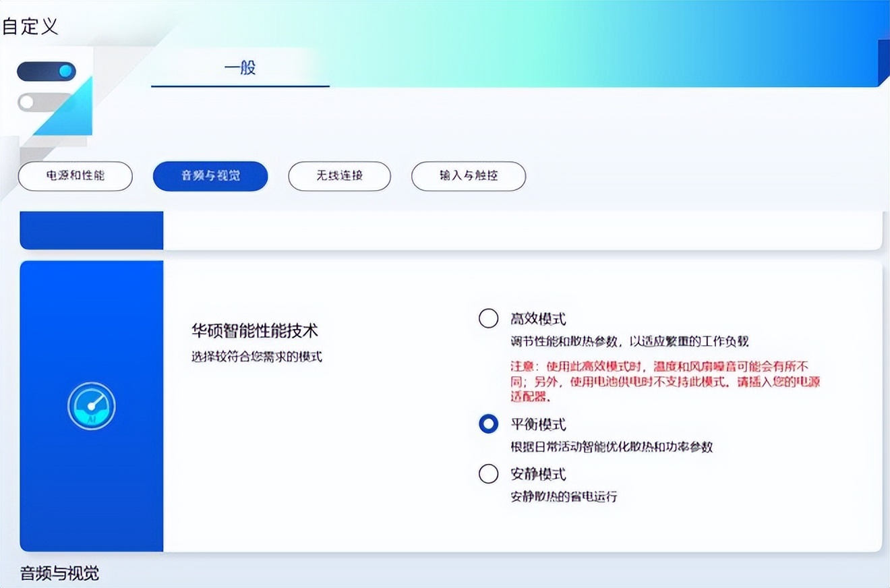890x588 pixels.
Task: Select the 高效模式 radio button
Action: [488, 318]
